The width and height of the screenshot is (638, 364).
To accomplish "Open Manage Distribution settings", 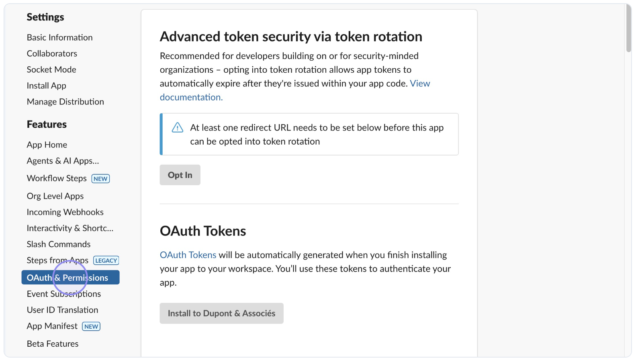I will (x=65, y=102).
